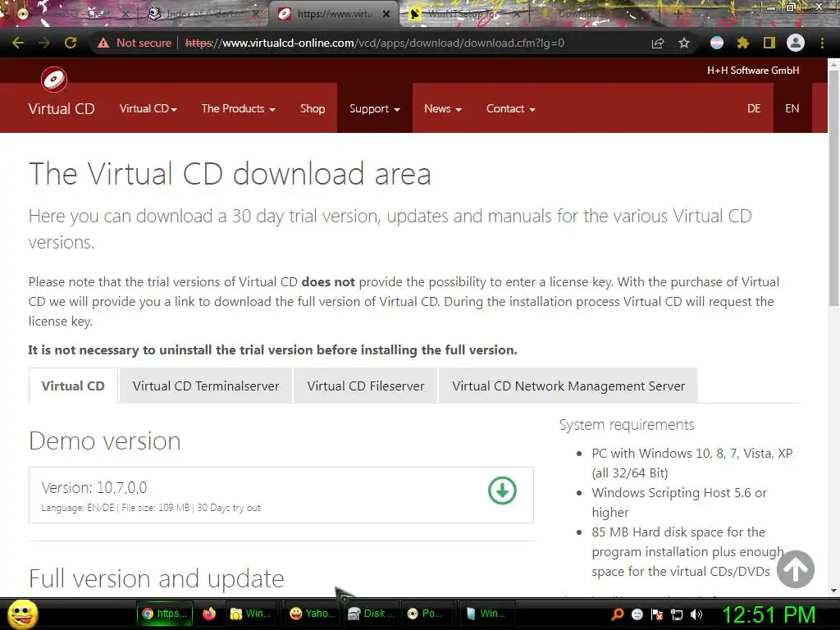The image size is (840, 630).
Task: Expand The Products dropdown menu
Action: coord(239,109)
